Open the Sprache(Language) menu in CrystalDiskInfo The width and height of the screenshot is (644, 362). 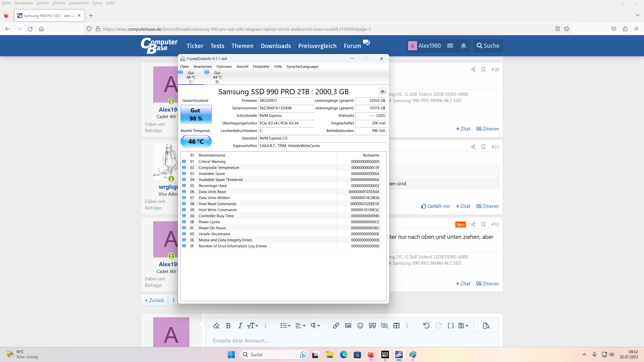[x=302, y=66]
